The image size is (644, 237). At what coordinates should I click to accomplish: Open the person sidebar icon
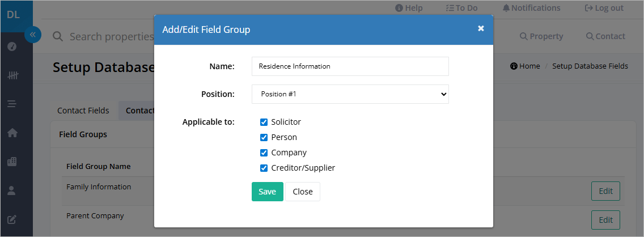tap(12, 190)
